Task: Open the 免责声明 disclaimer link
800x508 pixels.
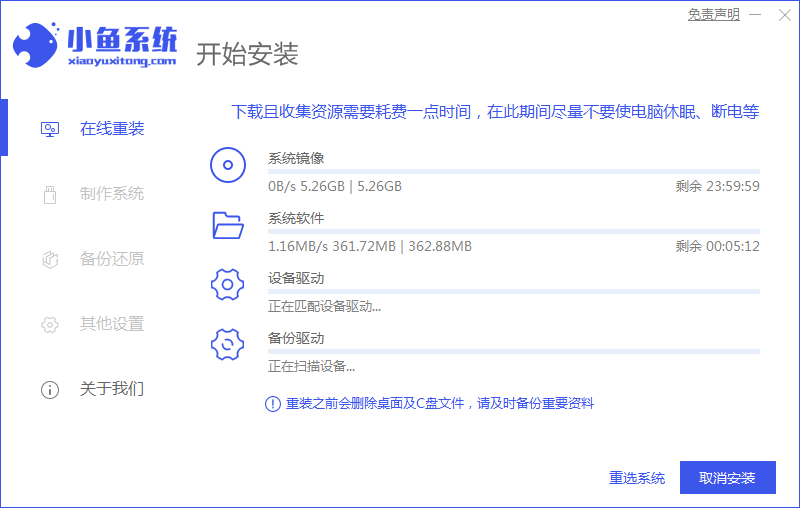Action: 714,15
